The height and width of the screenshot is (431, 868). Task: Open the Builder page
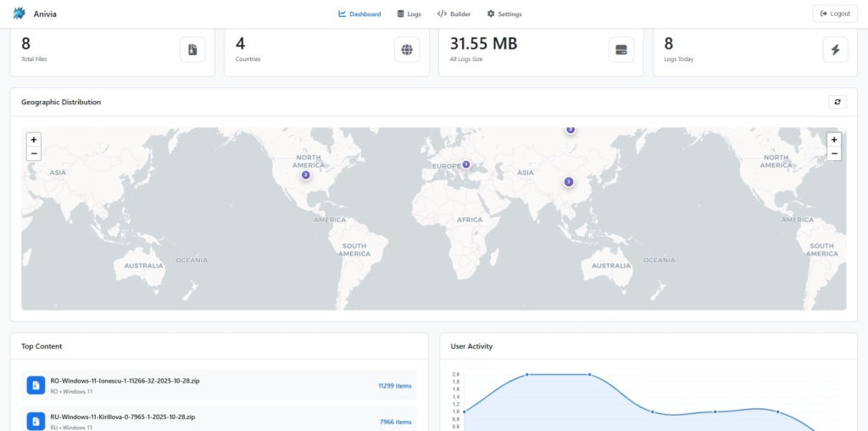pyautogui.click(x=453, y=14)
